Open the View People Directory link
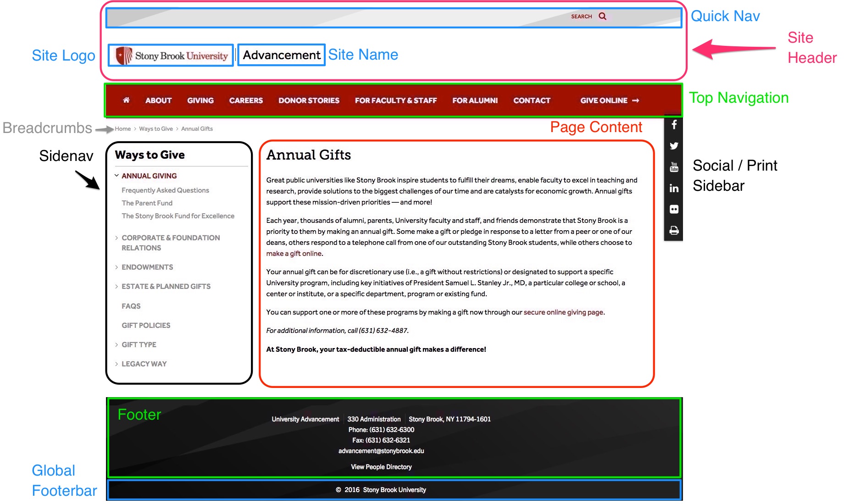Screen dimensions: 844x504 click(381, 467)
